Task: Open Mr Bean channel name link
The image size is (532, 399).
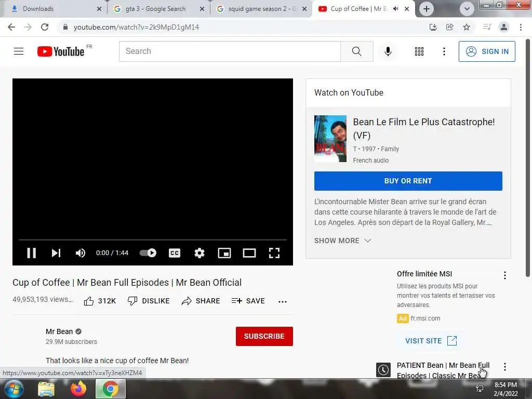Action: click(x=59, y=331)
